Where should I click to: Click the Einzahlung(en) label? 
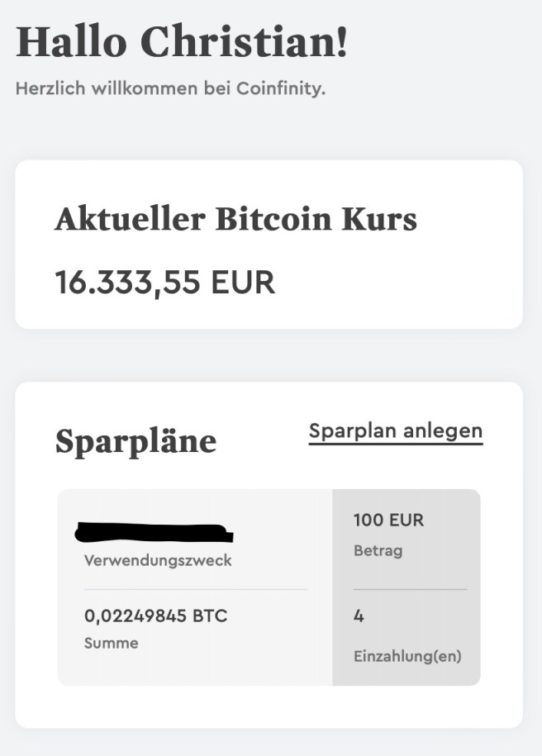[x=407, y=657]
